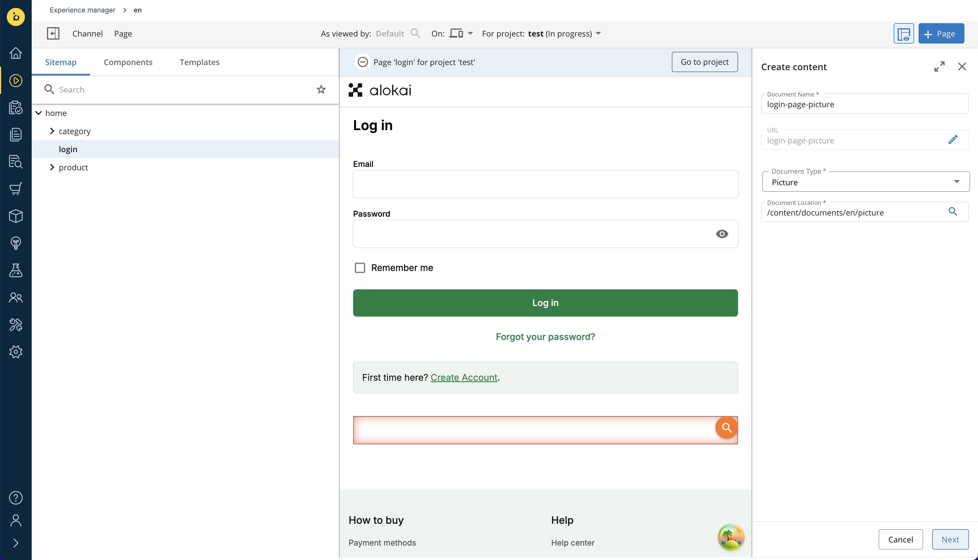Expand the category tree node

(x=52, y=131)
